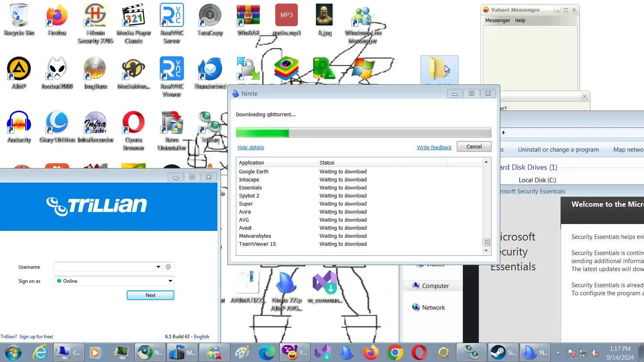This screenshot has width=644, height=362.
Task: Click Next in the Trillian sign-in window
Action: coord(151,295)
